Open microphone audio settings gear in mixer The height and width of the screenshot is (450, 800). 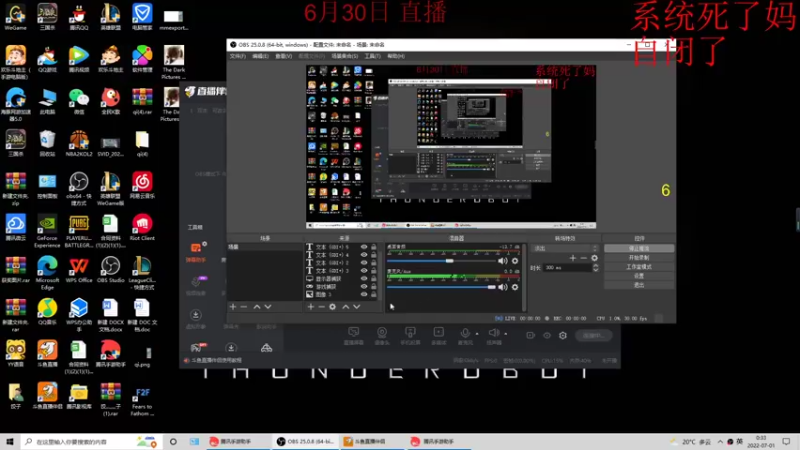tap(515, 287)
